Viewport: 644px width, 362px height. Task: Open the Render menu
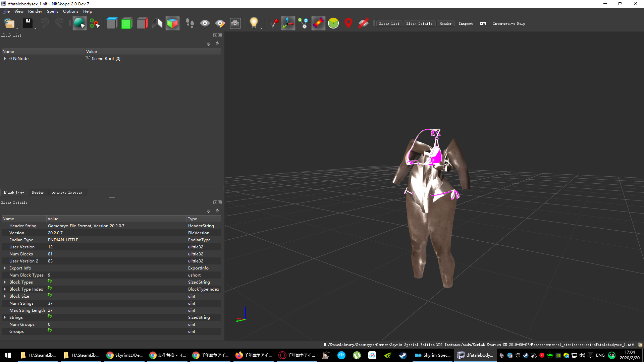pos(35,11)
